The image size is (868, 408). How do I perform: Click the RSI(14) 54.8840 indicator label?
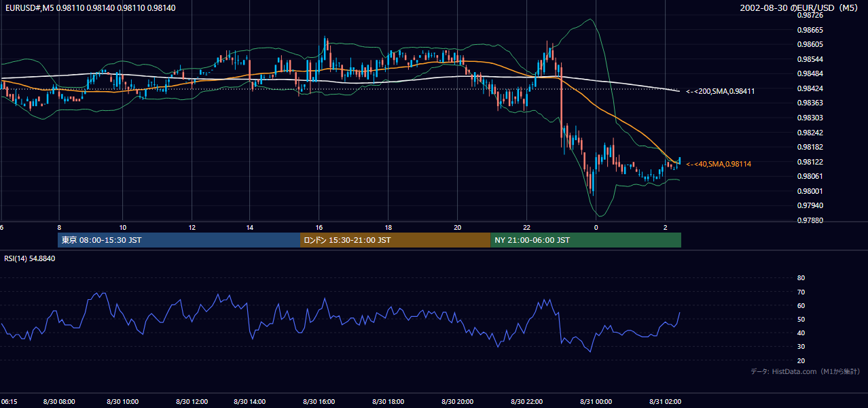29,258
